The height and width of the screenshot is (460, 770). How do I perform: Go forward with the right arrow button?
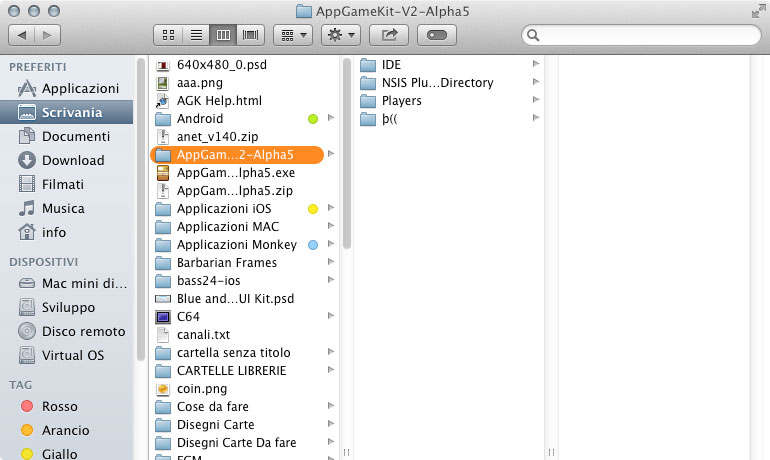[48, 35]
